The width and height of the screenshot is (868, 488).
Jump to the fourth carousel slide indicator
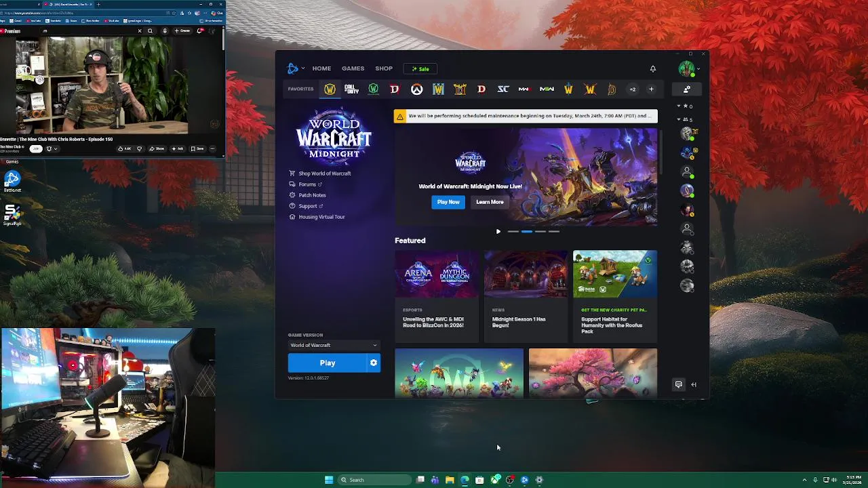tap(554, 232)
